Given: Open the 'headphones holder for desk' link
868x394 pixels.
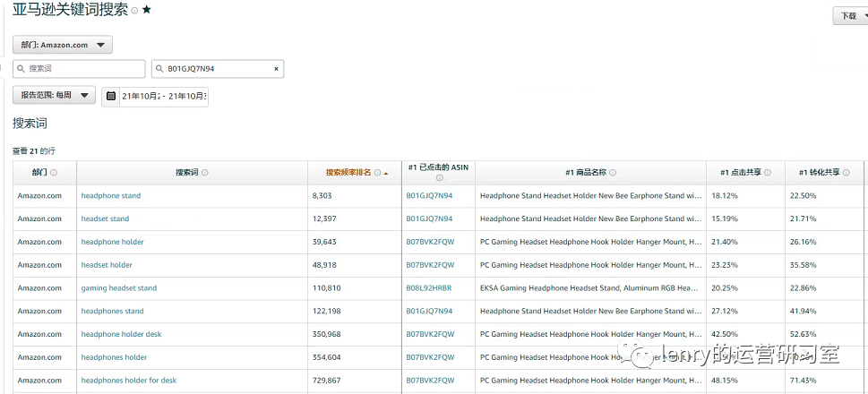Looking at the screenshot, I should click(x=129, y=381).
